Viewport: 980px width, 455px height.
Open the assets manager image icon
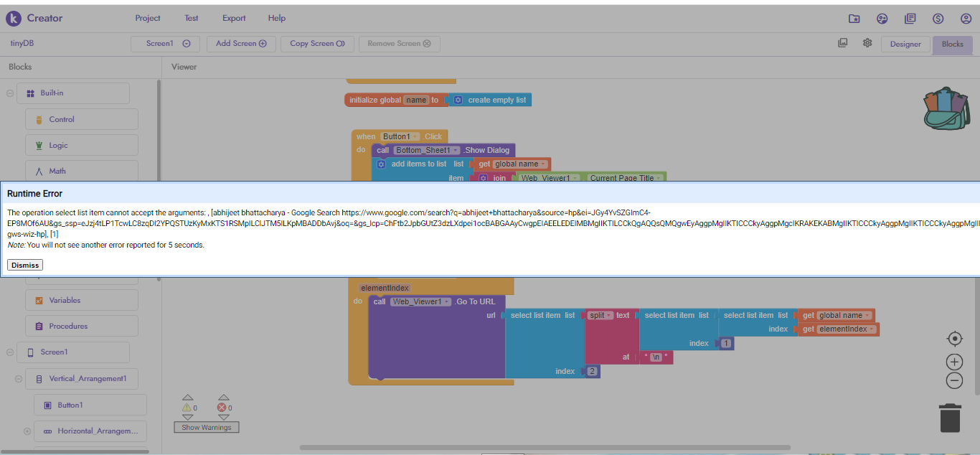tap(843, 43)
